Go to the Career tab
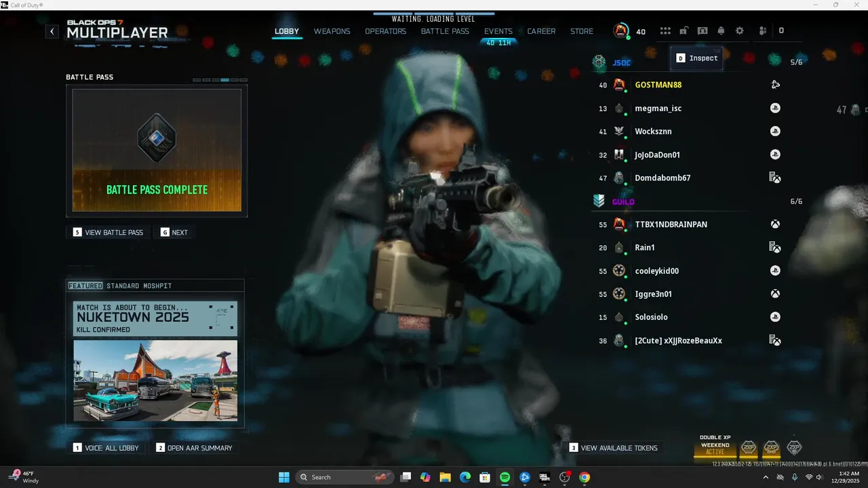The width and height of the screenshot is (868, 488). (541, 31)
